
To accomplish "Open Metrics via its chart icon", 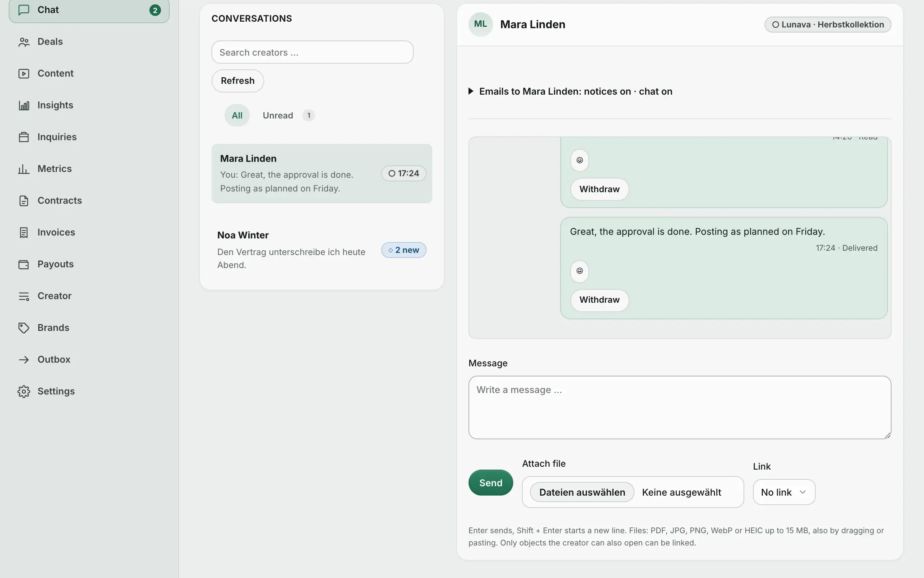I will click(24, 169).
